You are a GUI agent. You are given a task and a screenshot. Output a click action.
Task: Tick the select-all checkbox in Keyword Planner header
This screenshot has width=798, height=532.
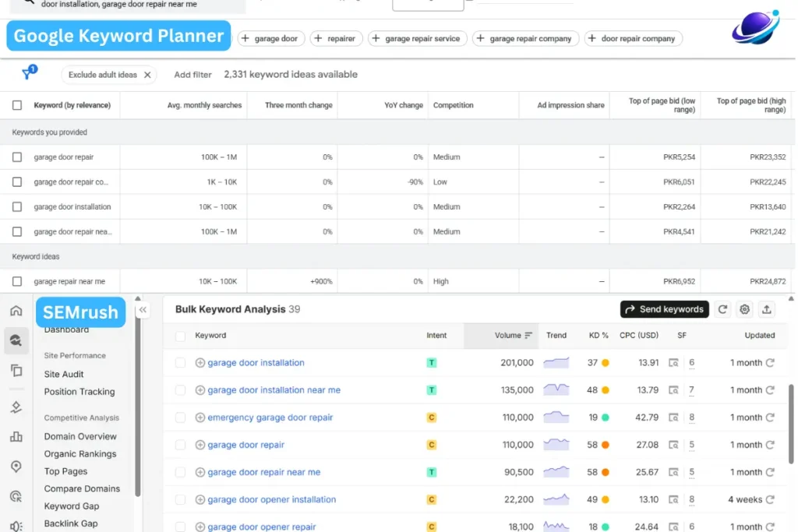(x=17, y=105)
